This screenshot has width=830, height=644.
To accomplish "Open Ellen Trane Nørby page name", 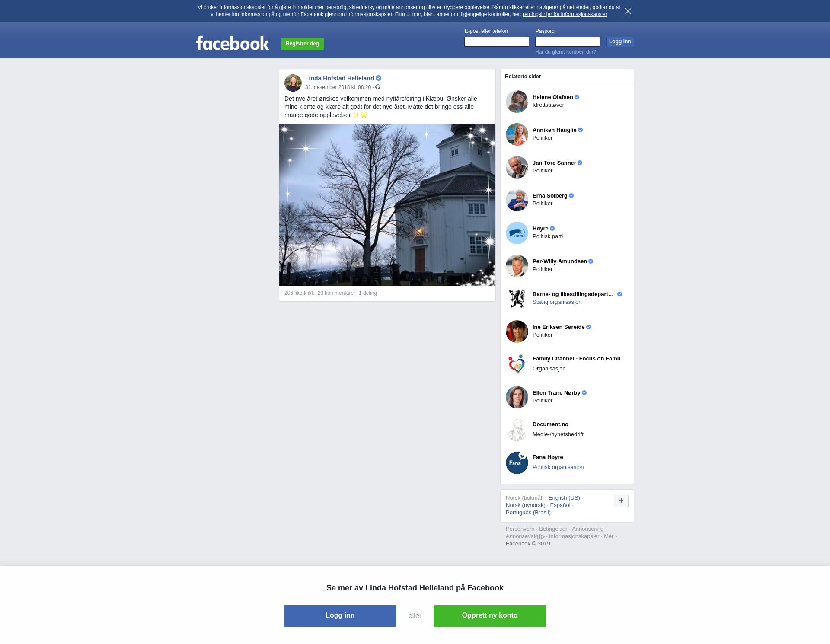I will [556, 393].
